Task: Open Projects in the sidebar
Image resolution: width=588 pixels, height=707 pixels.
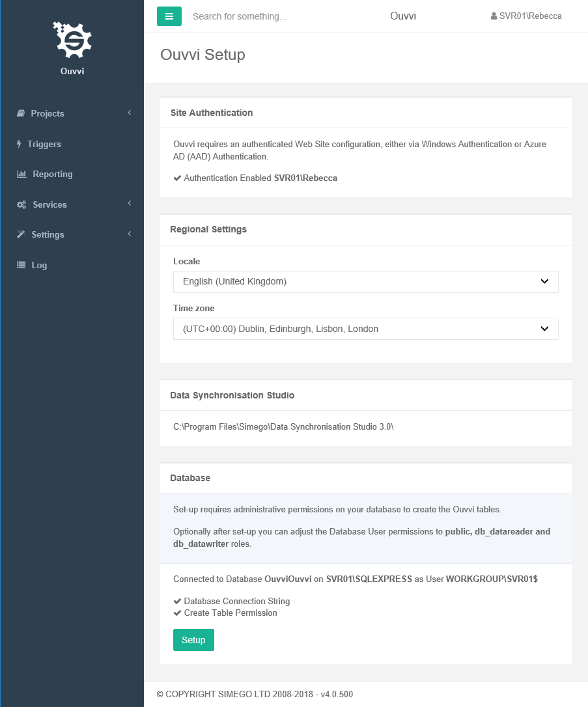Action: [x=48, y=114]
